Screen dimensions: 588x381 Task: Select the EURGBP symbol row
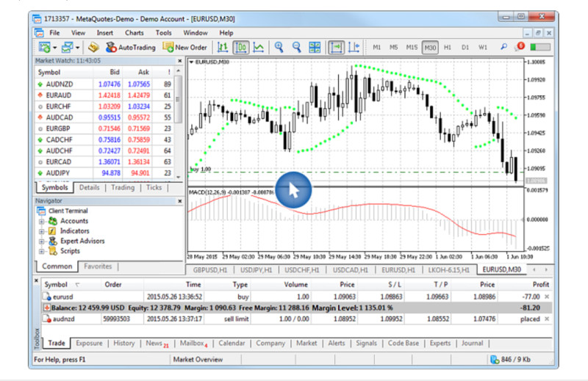click(104, 128)
